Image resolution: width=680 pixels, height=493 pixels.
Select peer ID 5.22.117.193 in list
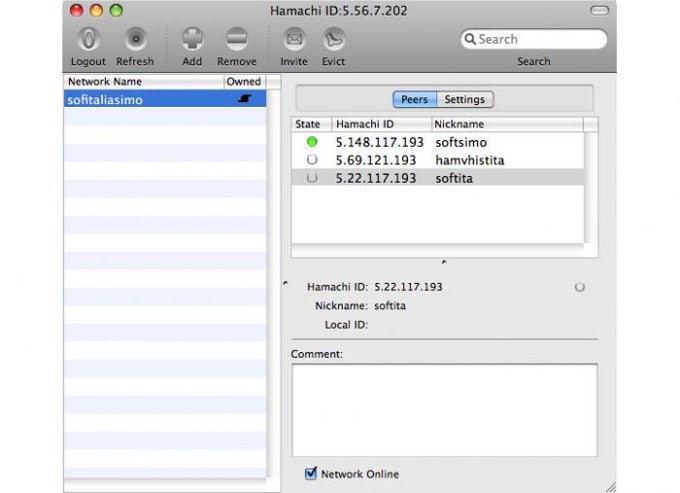(376, 178)
